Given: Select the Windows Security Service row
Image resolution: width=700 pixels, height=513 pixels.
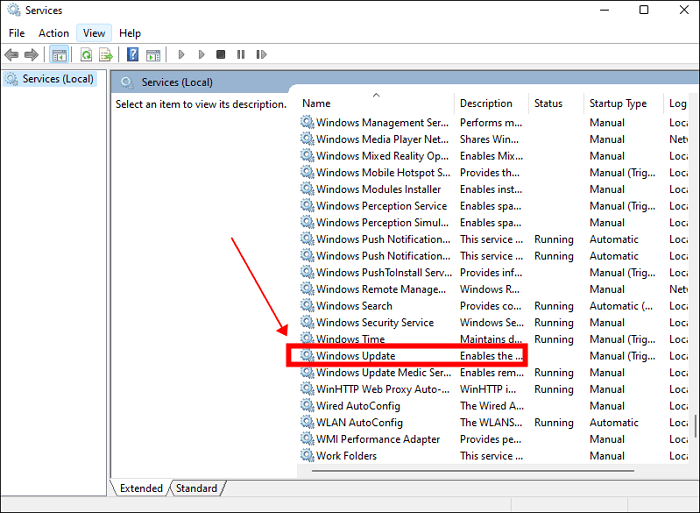Looking at the screenshot, I should click(x=493, y=323).
